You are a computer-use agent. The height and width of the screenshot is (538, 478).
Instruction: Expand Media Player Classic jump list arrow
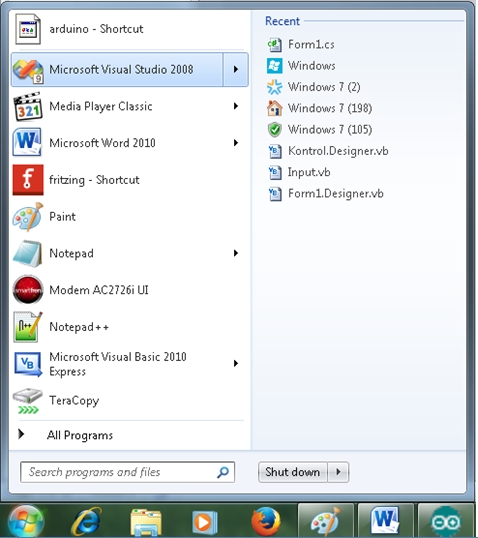tap(236, 106)
